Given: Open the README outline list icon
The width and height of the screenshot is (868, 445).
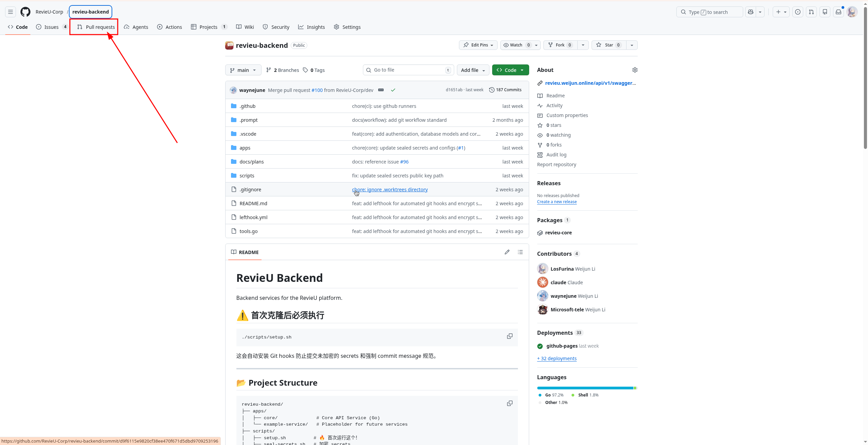Looking at the screenshot, I should click(520, 252).
